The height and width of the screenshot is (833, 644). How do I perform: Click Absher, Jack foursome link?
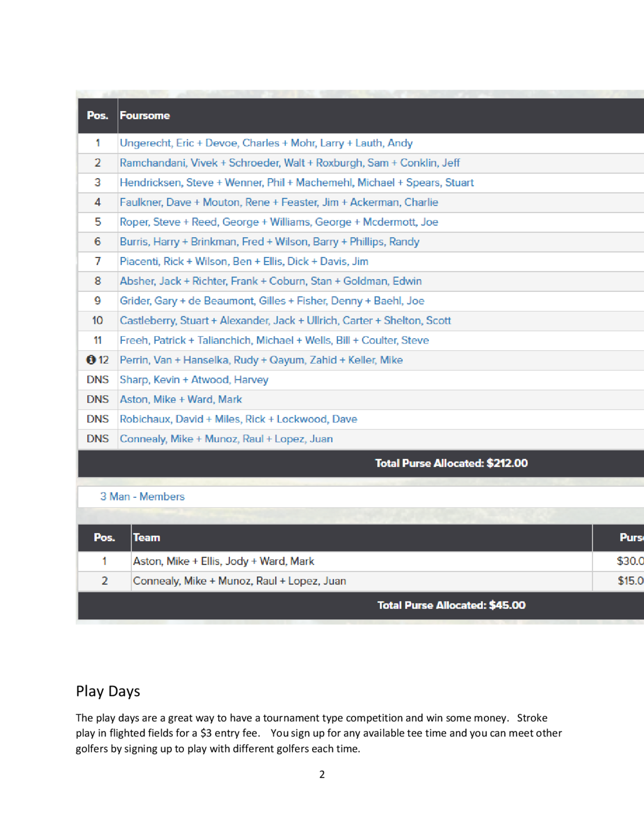pyautogui.click(x=270, y=281)
